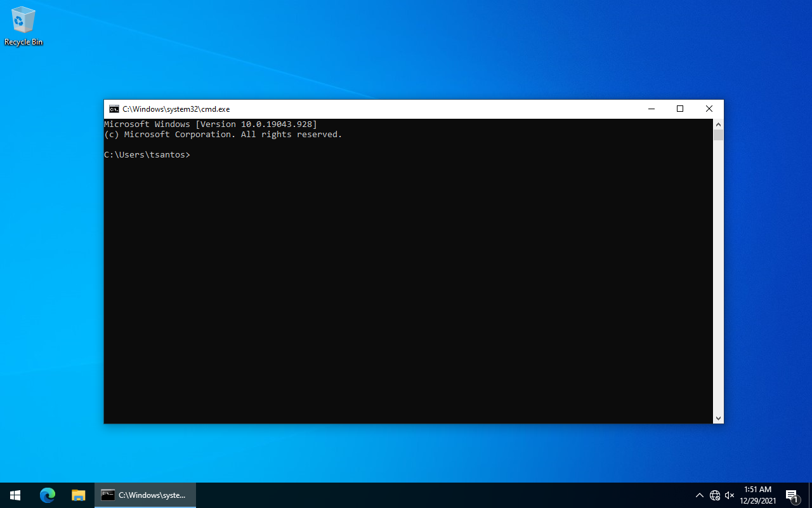
Task: Click the console scrollbar down arrow
Action: pyautogui.click(x=718, y=418)
